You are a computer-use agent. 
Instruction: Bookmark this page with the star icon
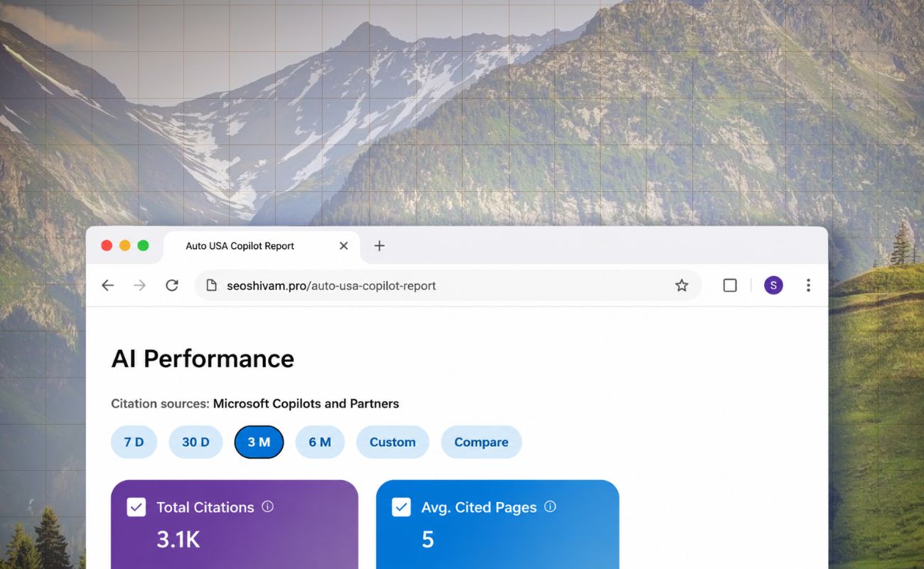click(682, 285)
